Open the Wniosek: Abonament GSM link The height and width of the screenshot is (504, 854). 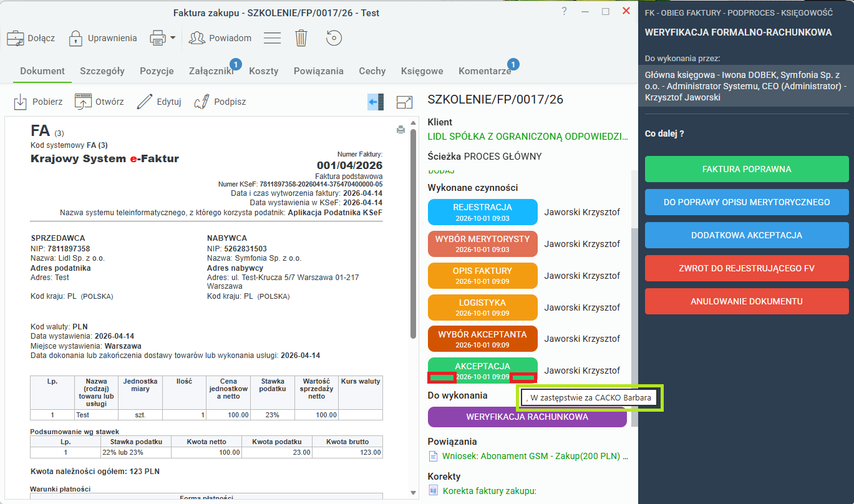pos(535,456)
